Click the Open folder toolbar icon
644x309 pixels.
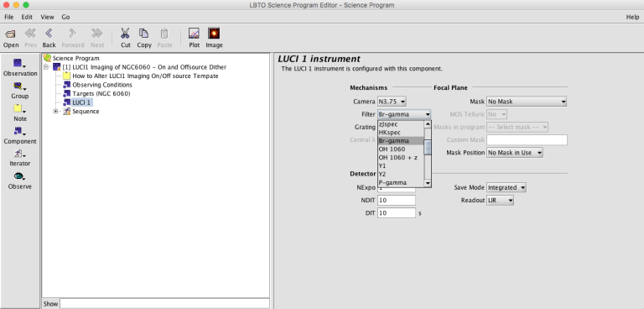pyautogui.click(x=11, y=34)
